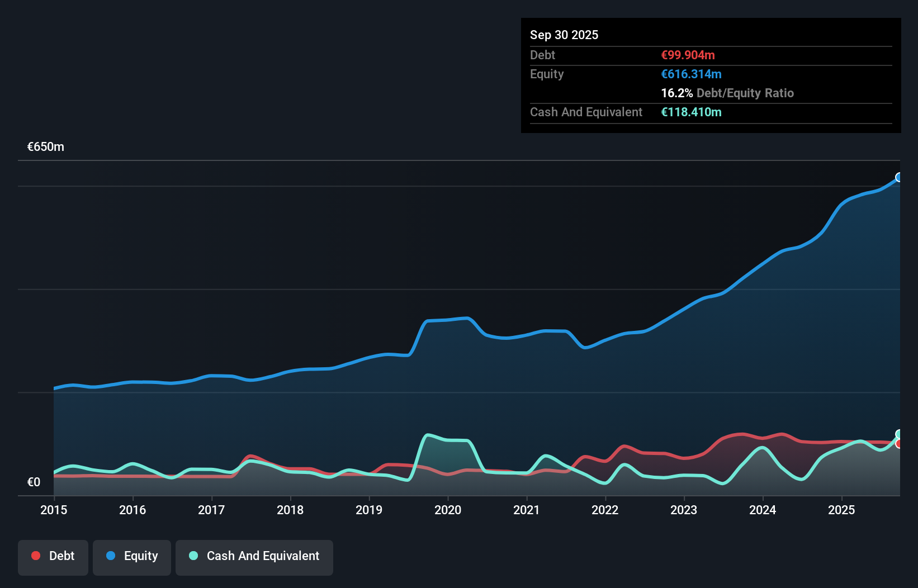Click the Debt row label in tooltip
Image resolution: width=918 pixels, height=588 pixels.
(x=542, y=55)
